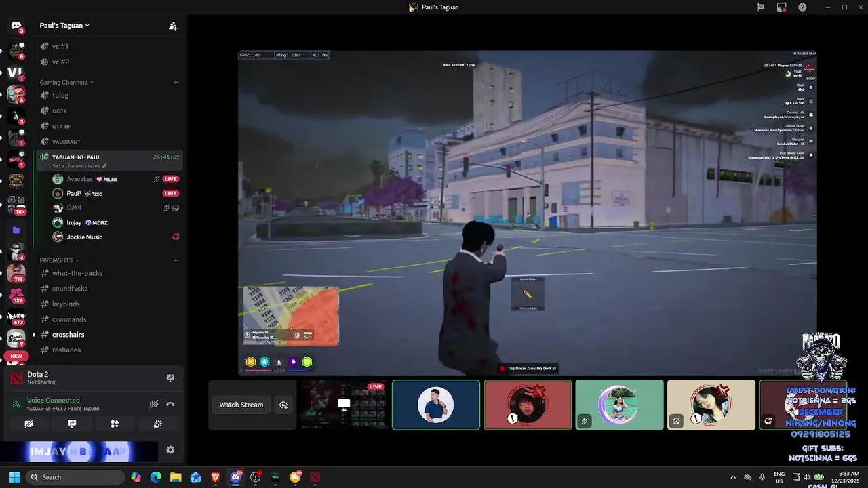Open Discord direct messages home icon
The image size is (868, 488).
[x=16, y=26]
